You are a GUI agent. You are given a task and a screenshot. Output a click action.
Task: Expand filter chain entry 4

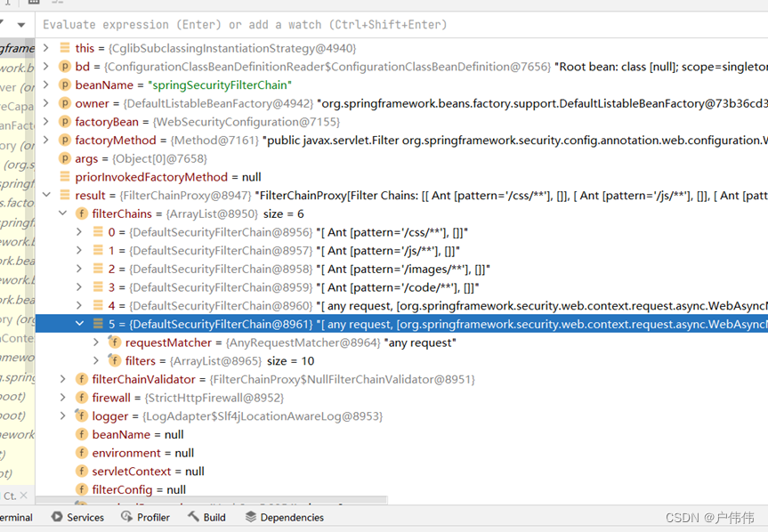tap(79, 305)
